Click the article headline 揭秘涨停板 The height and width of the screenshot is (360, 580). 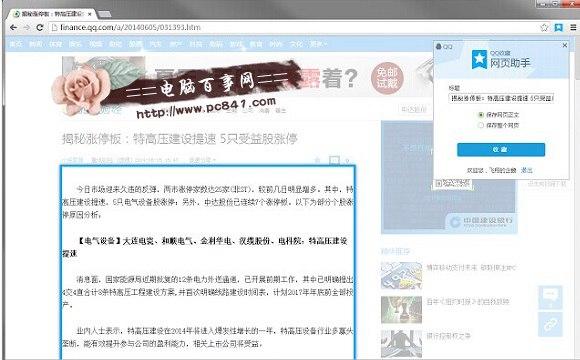tap(180, 139)
